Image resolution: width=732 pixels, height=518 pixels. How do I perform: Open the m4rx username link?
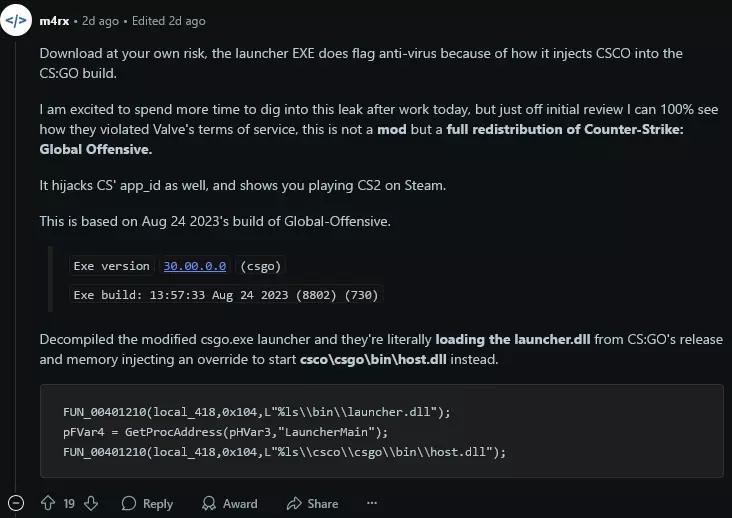click(x=54, y=21)
